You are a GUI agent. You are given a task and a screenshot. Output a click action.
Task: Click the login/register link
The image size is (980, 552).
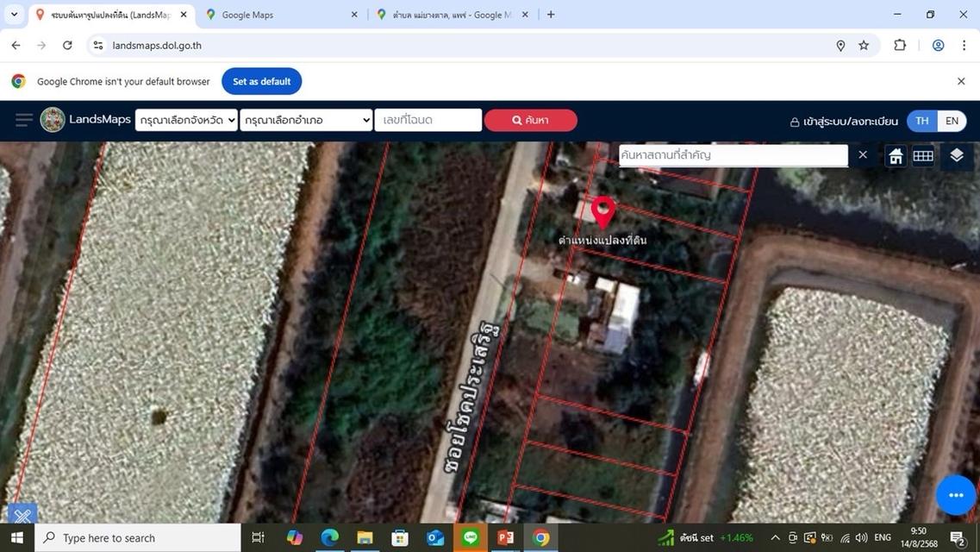[844, 122]
